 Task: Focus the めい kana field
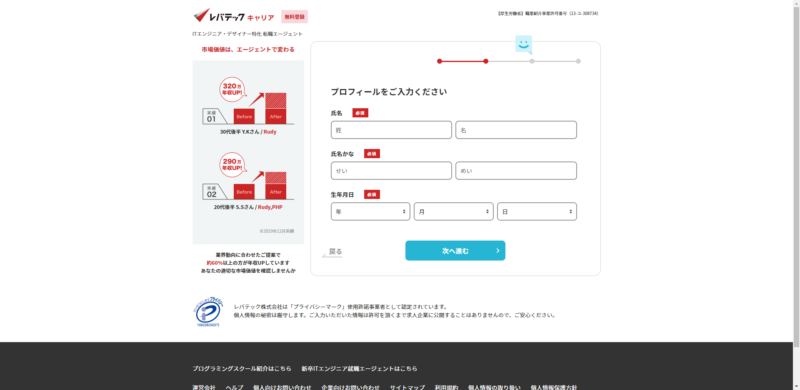point(516,170)
